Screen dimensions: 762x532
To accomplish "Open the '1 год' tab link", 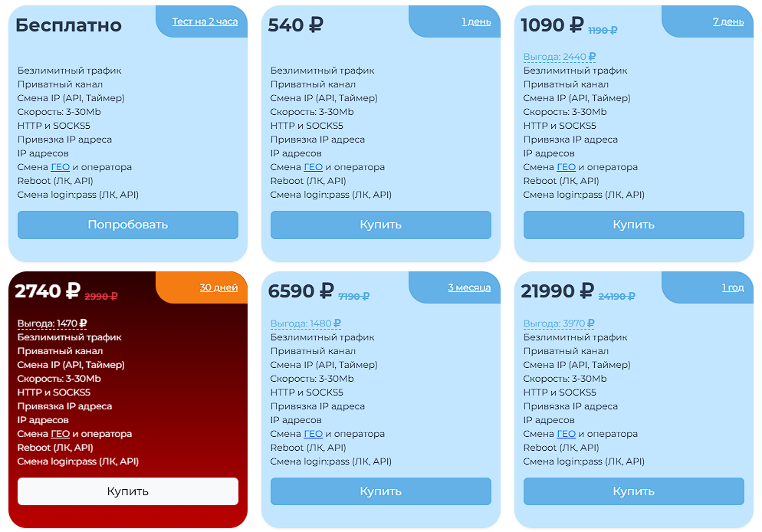I will [733, 287].
